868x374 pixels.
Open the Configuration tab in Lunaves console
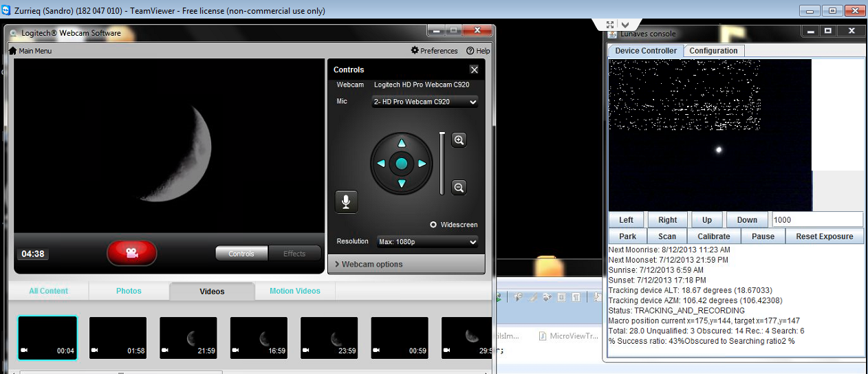pos(713,51)
